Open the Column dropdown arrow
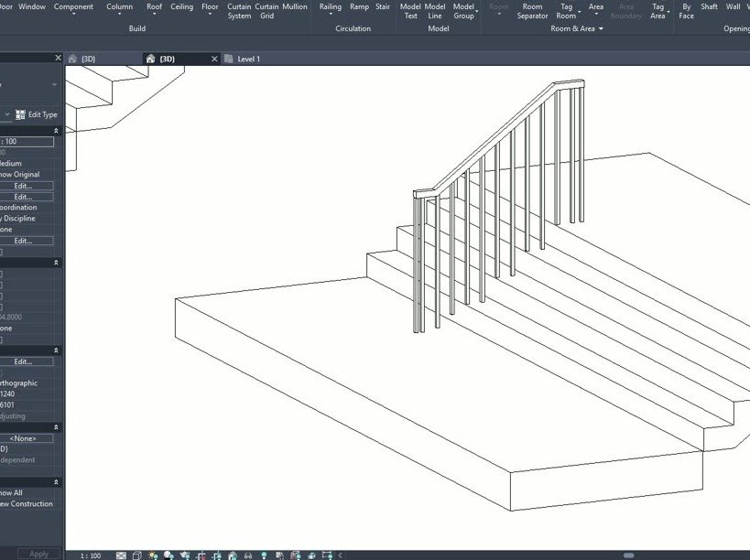The image size is (750, 560). (120, 15)
